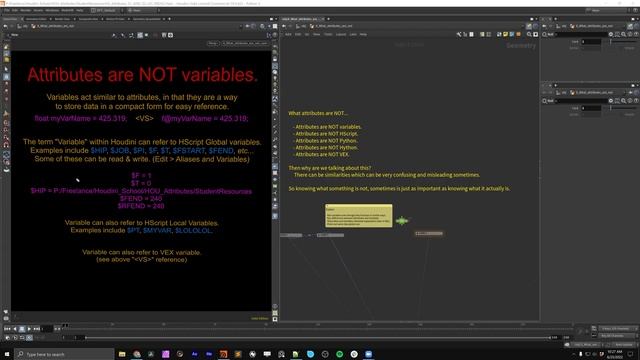640x360 pixels.
Task: Switch to the Composite View tab
Action: pyautogui.click(x=88, y=19)
